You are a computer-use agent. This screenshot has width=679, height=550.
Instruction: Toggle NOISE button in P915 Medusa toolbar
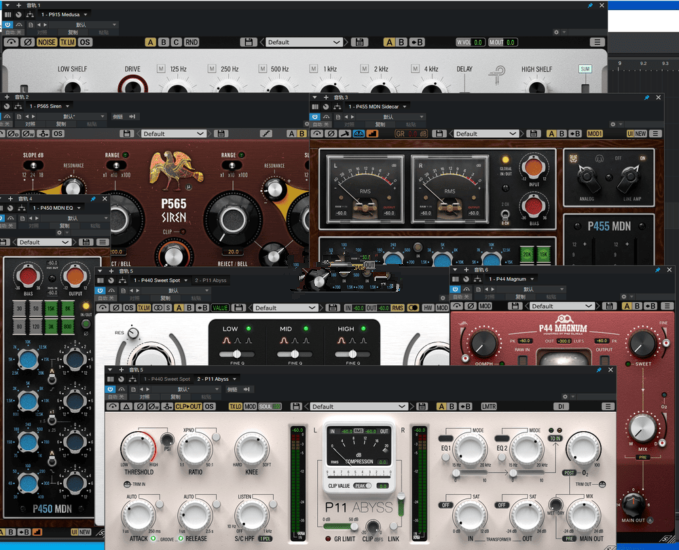tap(46, 42)
